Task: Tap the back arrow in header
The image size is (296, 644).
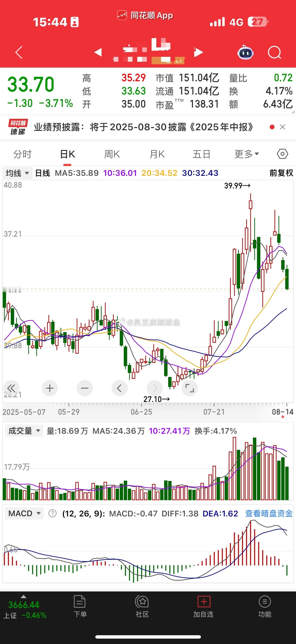Action: (19, 52)
